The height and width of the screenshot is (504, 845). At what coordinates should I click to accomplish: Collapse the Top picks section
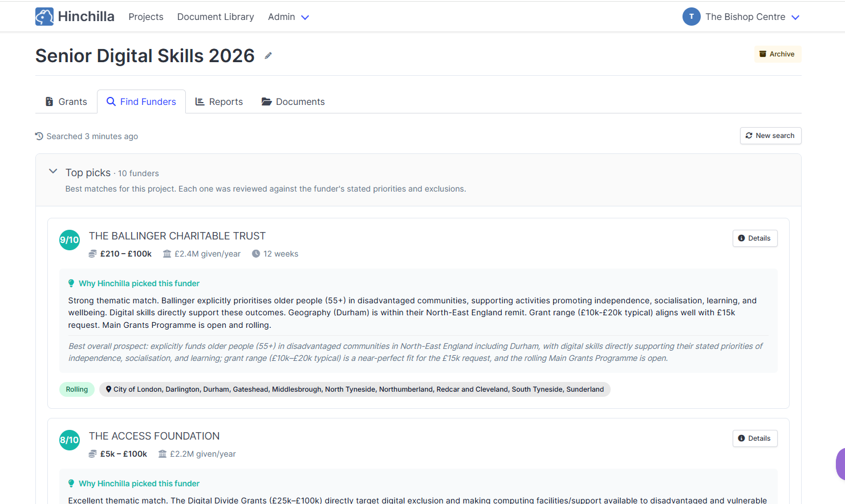(x=53, y=171)
